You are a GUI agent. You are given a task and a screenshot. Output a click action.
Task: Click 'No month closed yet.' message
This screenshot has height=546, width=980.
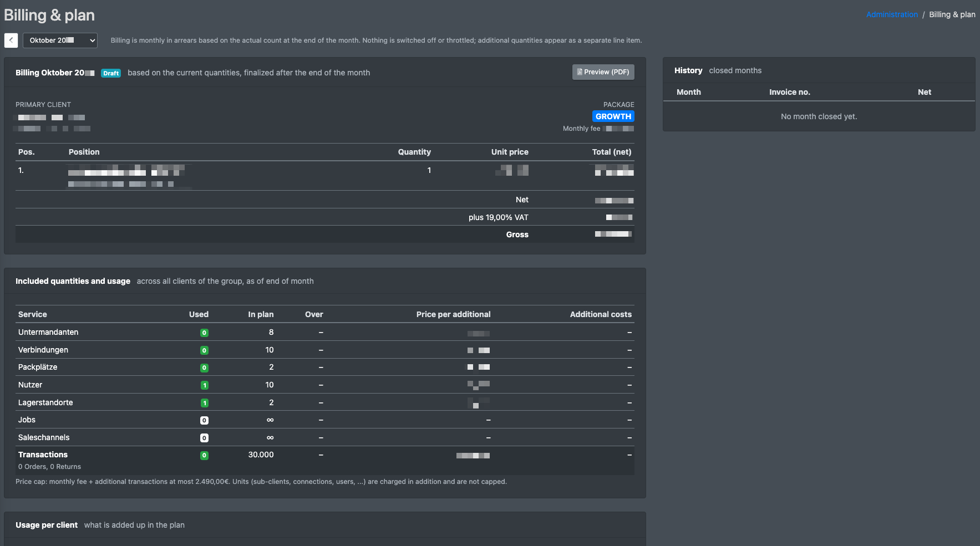coord(819,116)
